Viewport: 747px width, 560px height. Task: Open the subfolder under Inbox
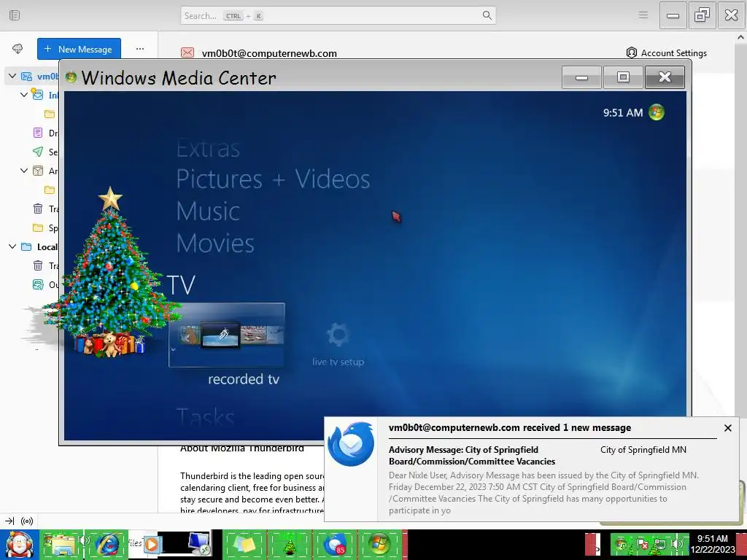(x=50, y=113)
